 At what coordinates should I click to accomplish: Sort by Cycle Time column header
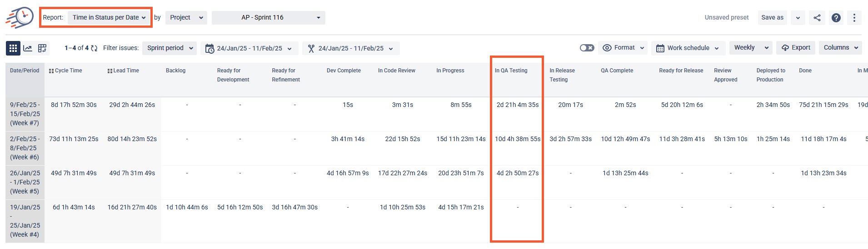point(68,71)
